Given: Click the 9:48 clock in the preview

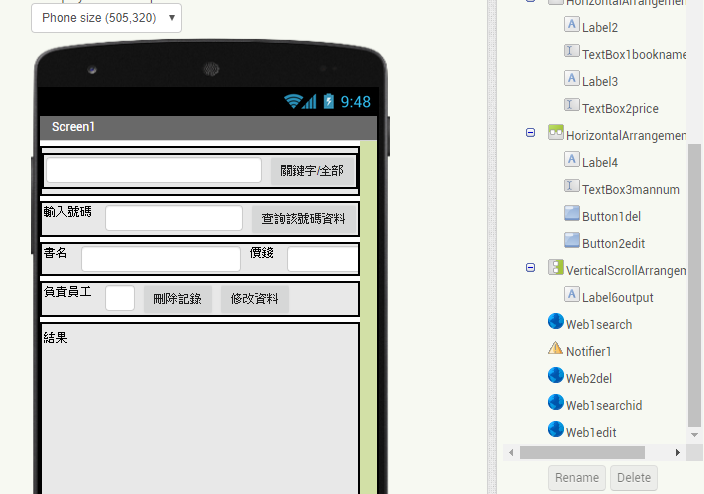Looking at the screenshot, I should click(356, 102).
